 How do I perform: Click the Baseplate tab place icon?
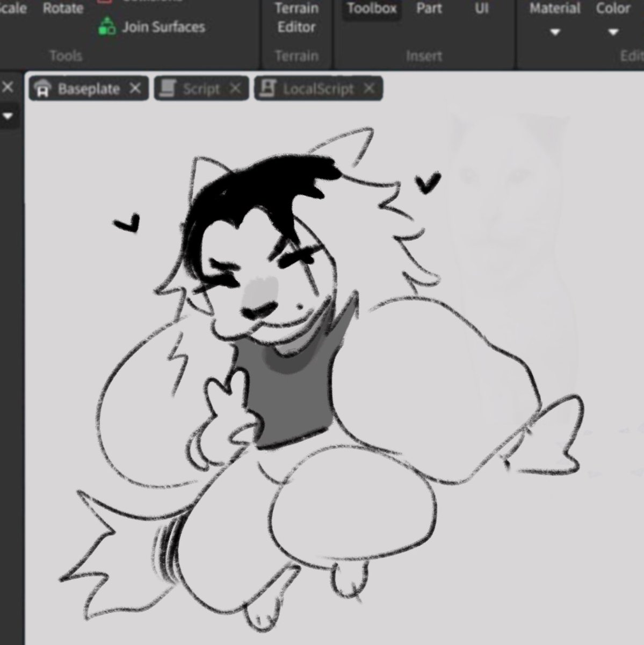click(42, 89)
